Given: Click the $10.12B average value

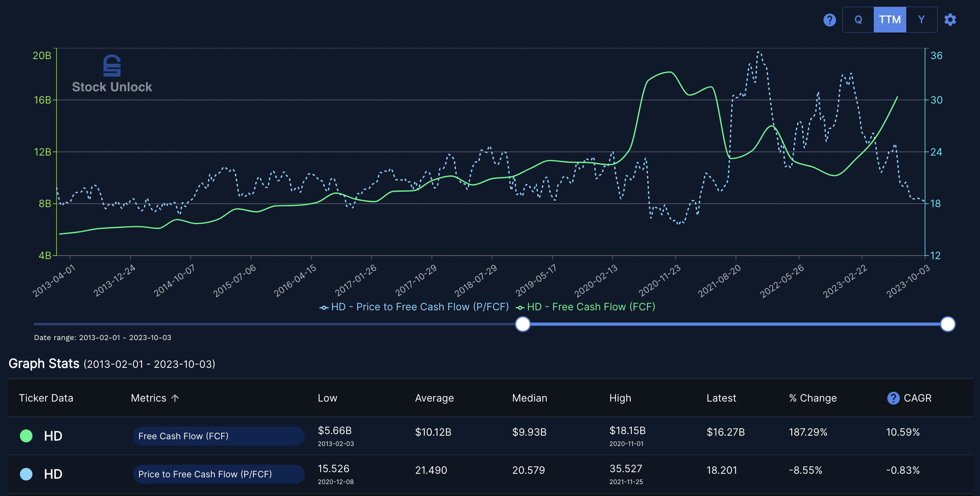Looking at the screenshot, I should 433,432.
